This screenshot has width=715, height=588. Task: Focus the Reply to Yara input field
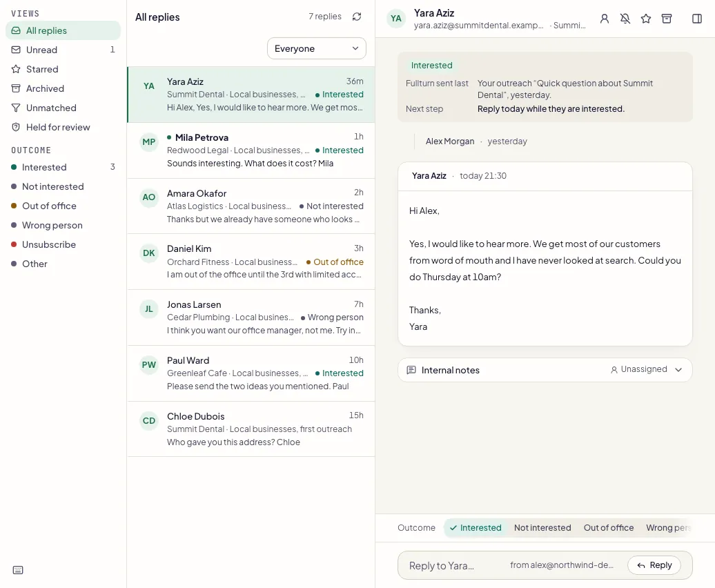coord(545,566)
